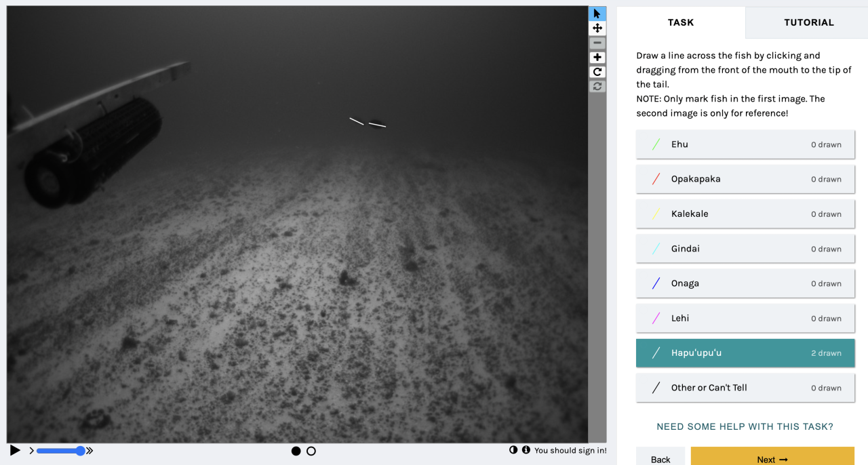Adjust the playback speed slider
The height and width of the screenshot is (465, 868).
[60, 451]
